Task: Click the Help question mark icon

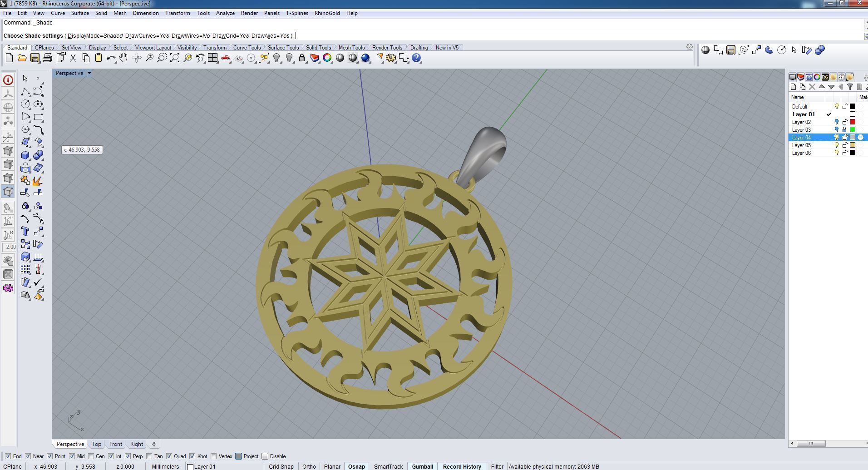Action: (417, 58)
